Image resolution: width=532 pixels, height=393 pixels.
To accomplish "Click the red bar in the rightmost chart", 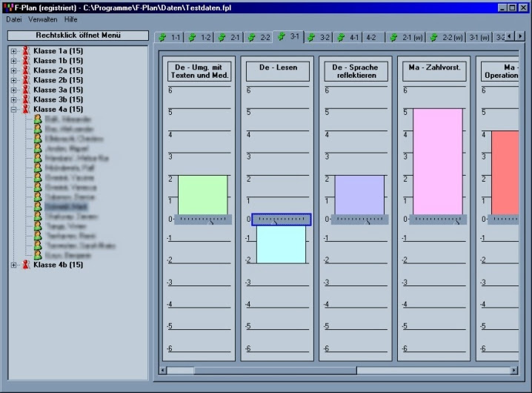I will (x=505, y=173).
